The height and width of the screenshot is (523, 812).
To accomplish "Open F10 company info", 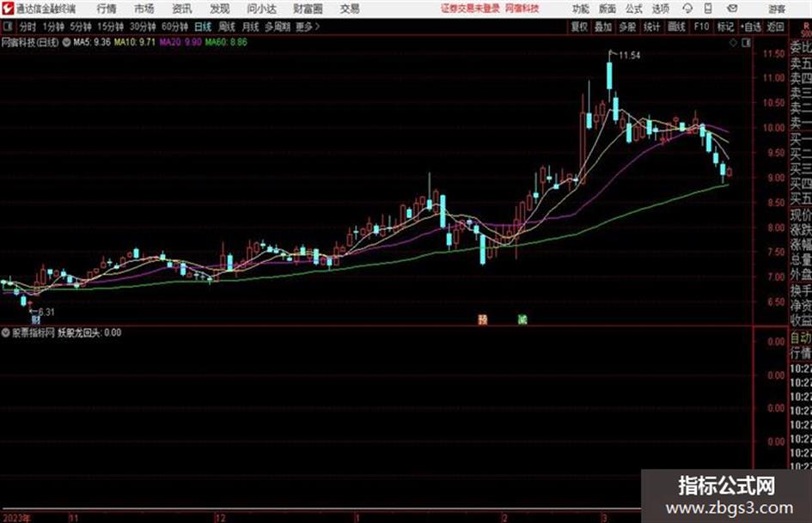I will pyautogui.click(x=701, y=27).
